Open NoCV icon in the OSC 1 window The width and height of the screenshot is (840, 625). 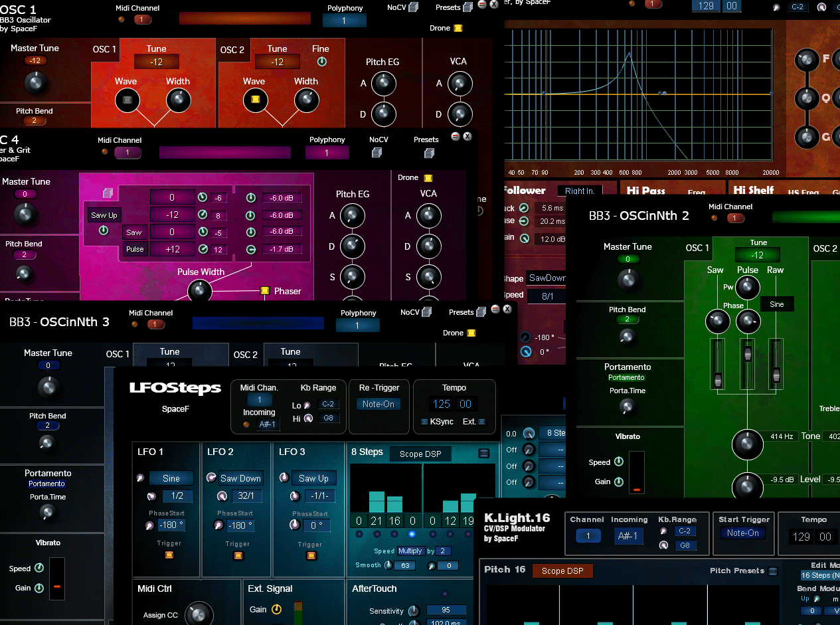(414, 7)
